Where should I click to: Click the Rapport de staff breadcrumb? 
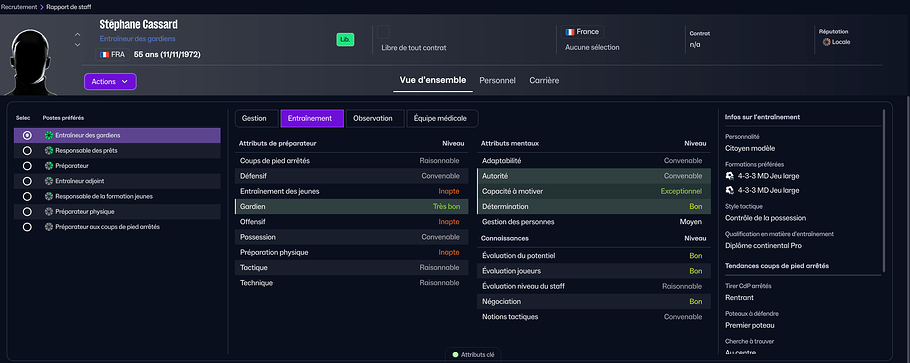click(68, 6)
